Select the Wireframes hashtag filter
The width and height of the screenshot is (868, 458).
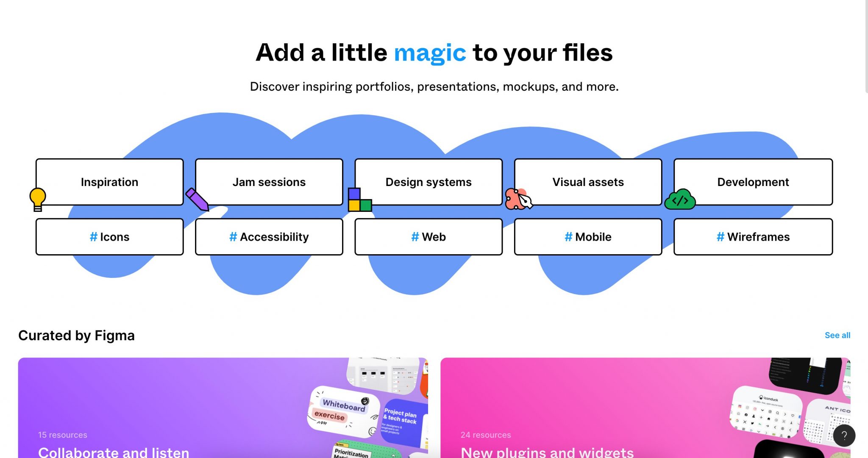[x=753, y=236]
